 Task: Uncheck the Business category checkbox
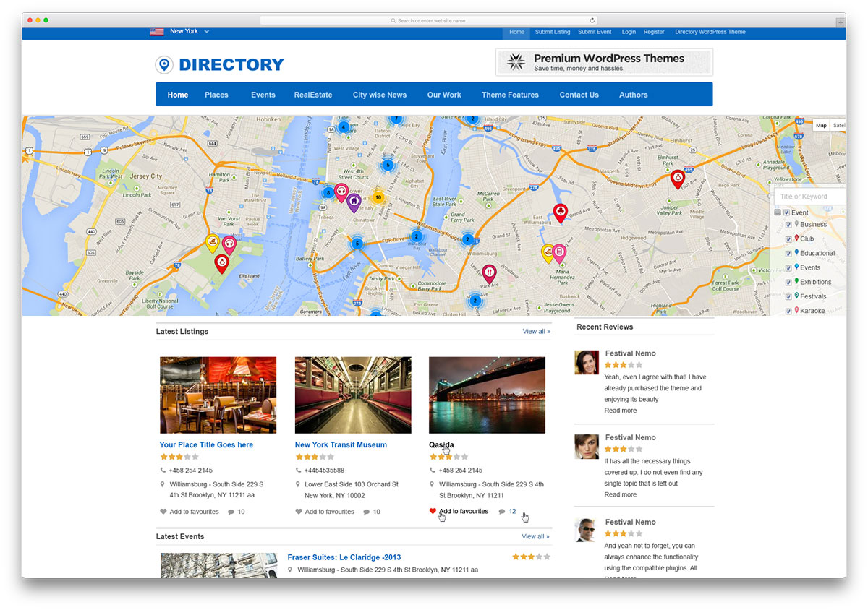pyautogui.click(x=789, y=225)
